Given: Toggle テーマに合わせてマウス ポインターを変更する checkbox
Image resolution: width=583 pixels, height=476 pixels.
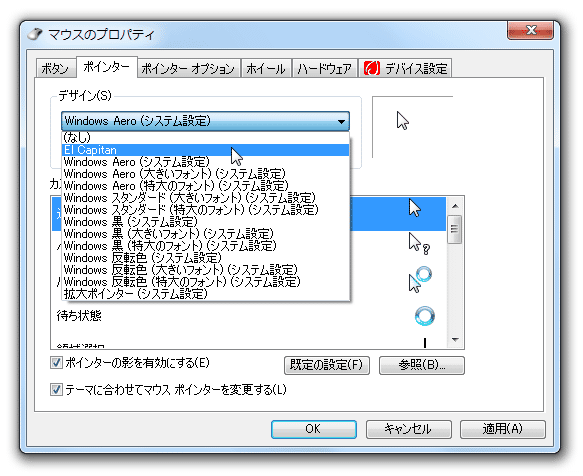Looking at the screenshot, I should (56, 390).
